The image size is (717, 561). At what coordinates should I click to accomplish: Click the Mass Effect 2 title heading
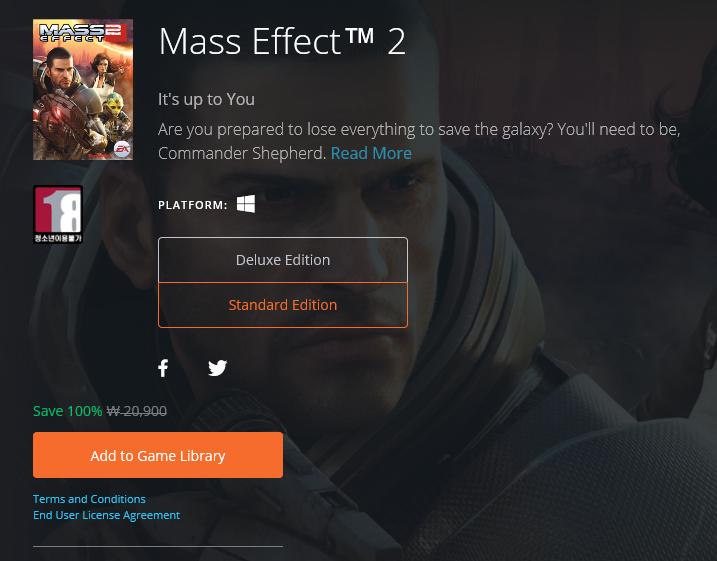pyautogui.click(x=282, y=41)
